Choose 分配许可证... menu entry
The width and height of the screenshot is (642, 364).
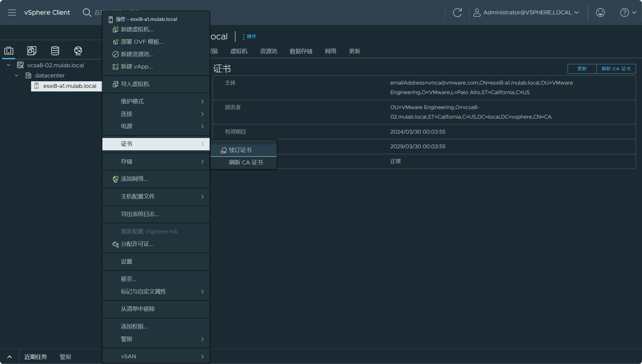point(156,244)
